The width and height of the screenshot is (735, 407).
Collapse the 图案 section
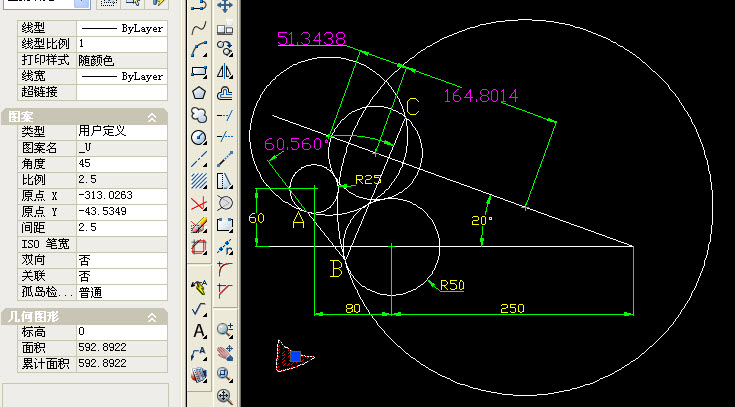(x=152, y=117)
